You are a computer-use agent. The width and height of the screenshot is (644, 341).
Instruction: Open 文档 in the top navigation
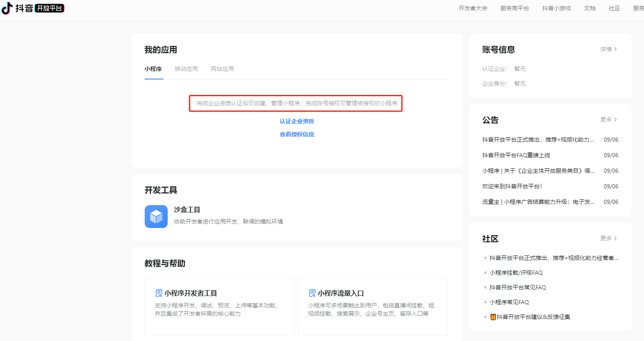[x=589, y=8]
